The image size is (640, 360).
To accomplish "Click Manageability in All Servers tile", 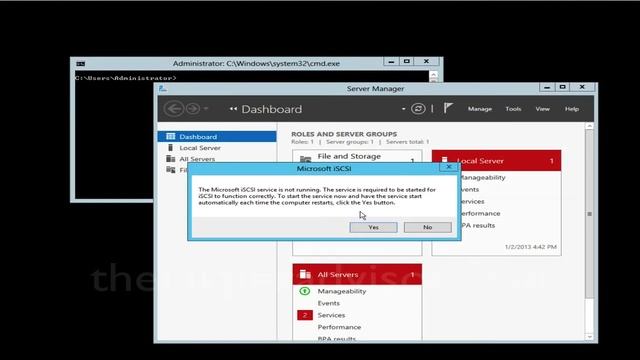I will point(342,291).
